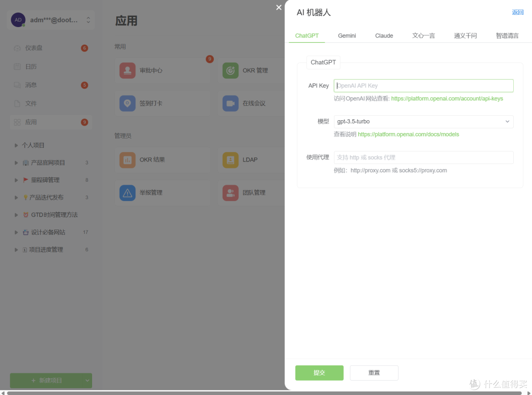Expand the 产品官网项目 tree arrow
The image size is (532, 395).
pyautogui.click(x=16, y=163)
